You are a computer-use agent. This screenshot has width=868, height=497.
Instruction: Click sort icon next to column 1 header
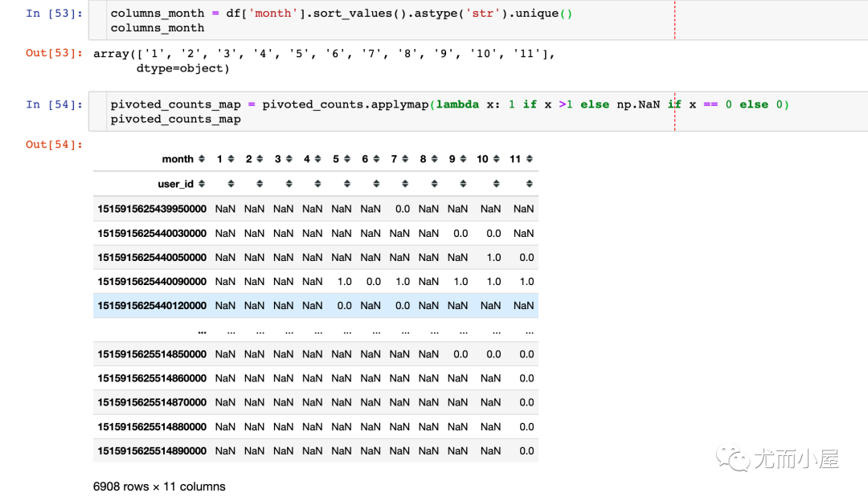(x=231, y=159)
